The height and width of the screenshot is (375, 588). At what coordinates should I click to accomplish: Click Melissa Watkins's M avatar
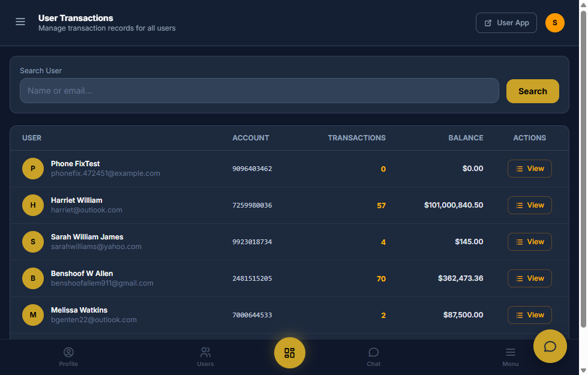coord(33,314)
